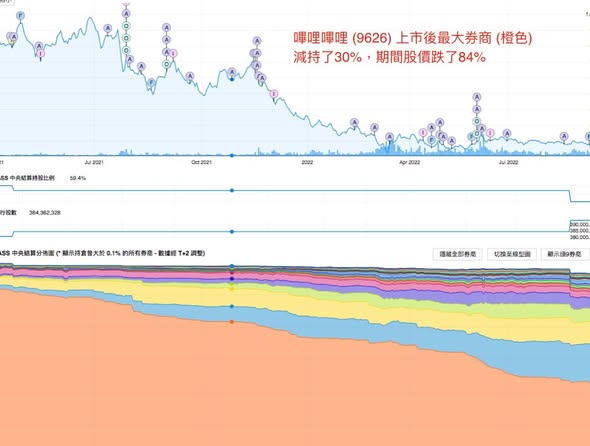Click the 隱藏全部券商 button

pyautogui.click(x=458, y=254)
